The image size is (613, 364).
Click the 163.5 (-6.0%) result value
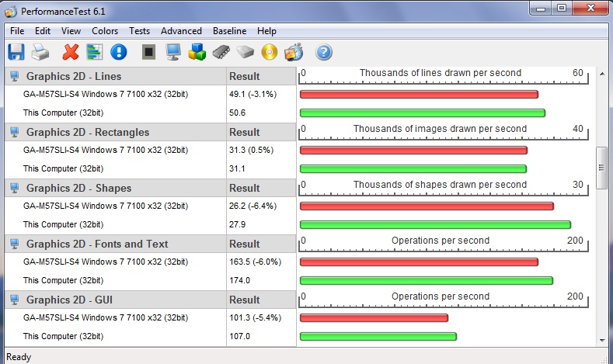click(x=255, y=262)
